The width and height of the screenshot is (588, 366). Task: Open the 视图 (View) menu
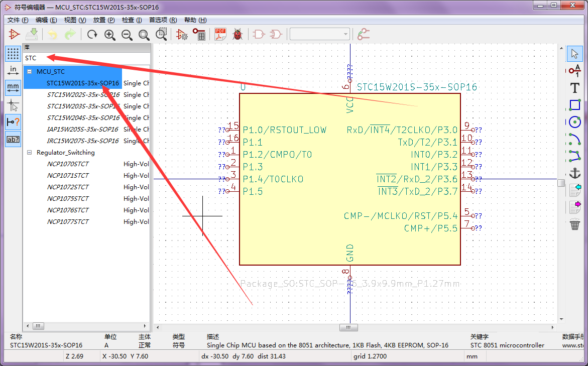(x=75, y=20)
